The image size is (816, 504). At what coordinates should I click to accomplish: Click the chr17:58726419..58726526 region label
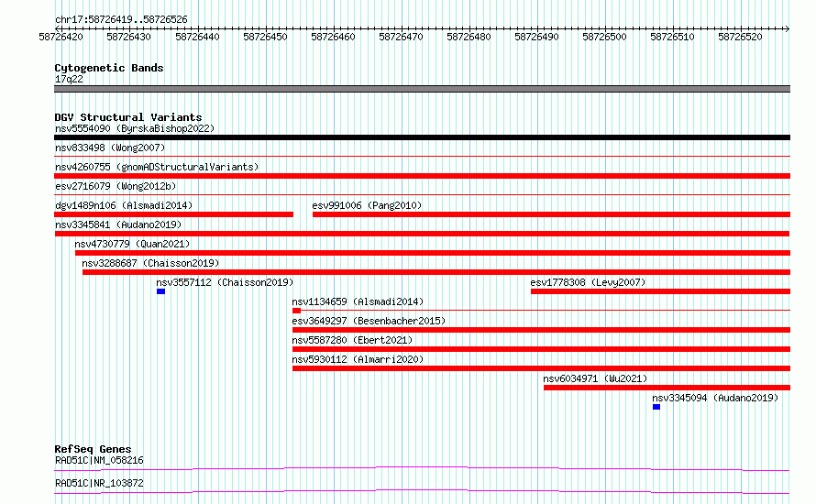[x=121, y=19]
